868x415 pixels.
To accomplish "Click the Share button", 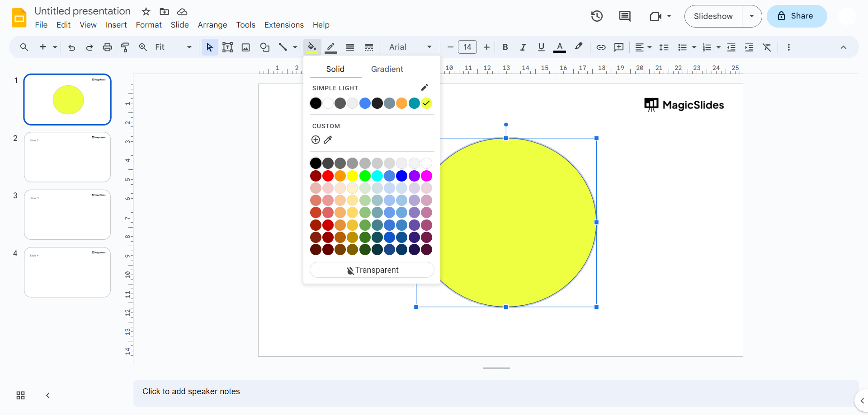I will coord(797,16).
